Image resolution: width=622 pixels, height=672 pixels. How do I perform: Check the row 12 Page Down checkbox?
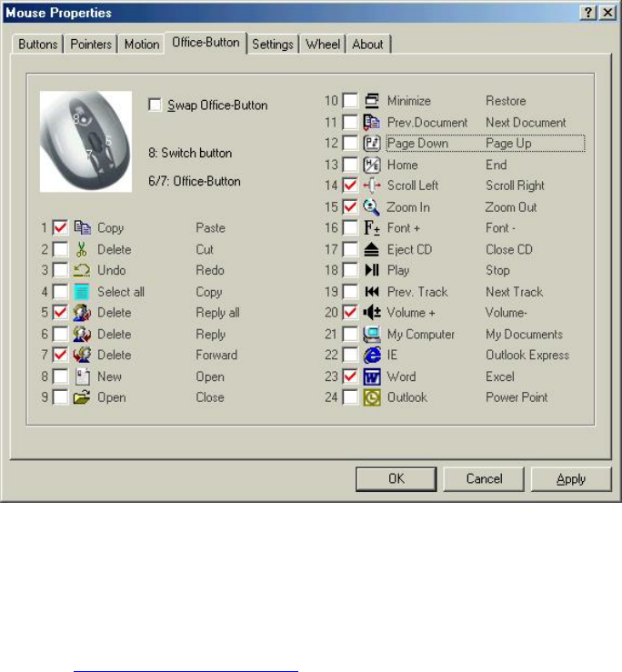[350, 143]
